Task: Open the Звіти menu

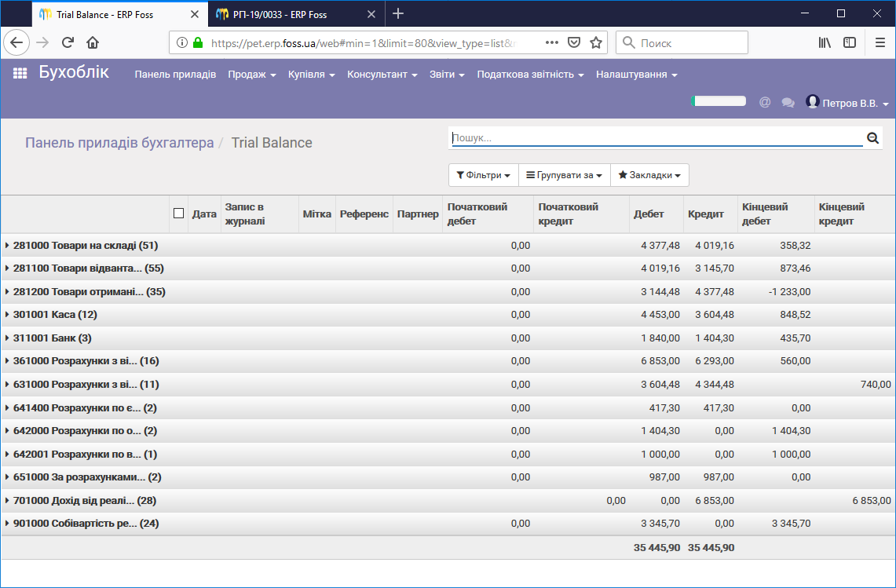Action: (447, 75)
